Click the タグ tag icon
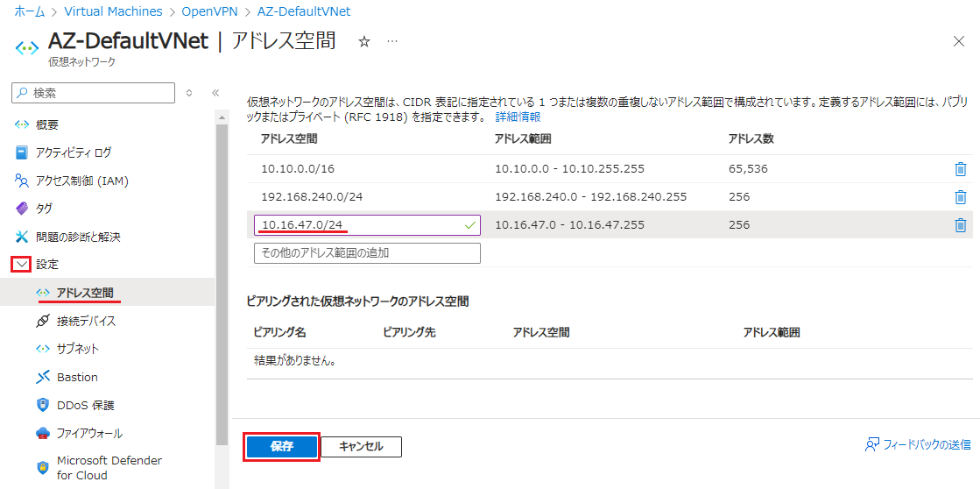 point(23,209)
